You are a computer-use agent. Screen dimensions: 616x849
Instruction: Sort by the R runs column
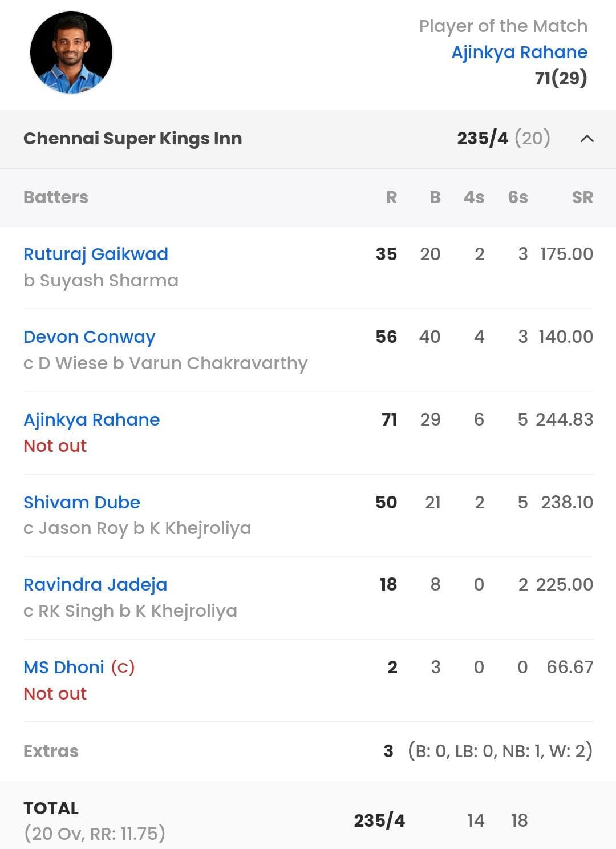391,198
